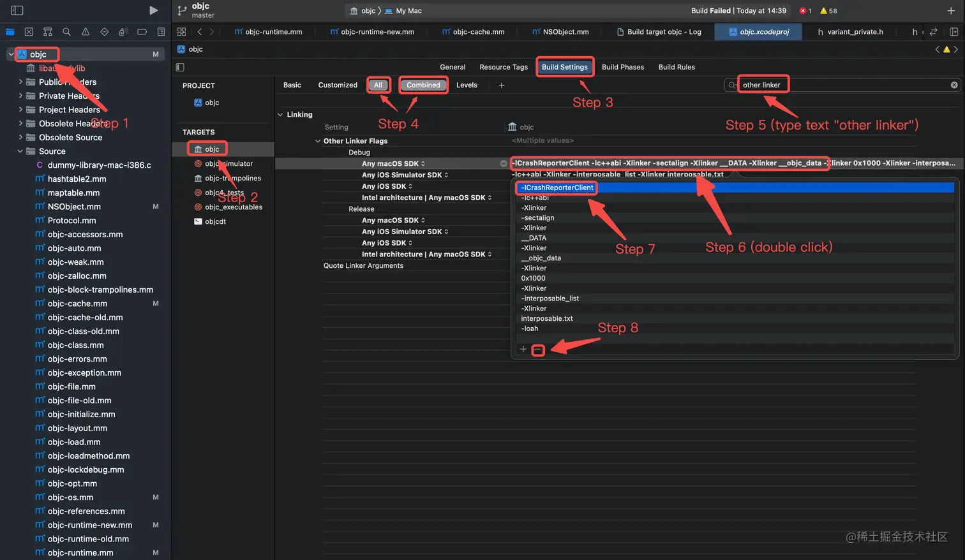Show Customized build settings

point(338,85)
